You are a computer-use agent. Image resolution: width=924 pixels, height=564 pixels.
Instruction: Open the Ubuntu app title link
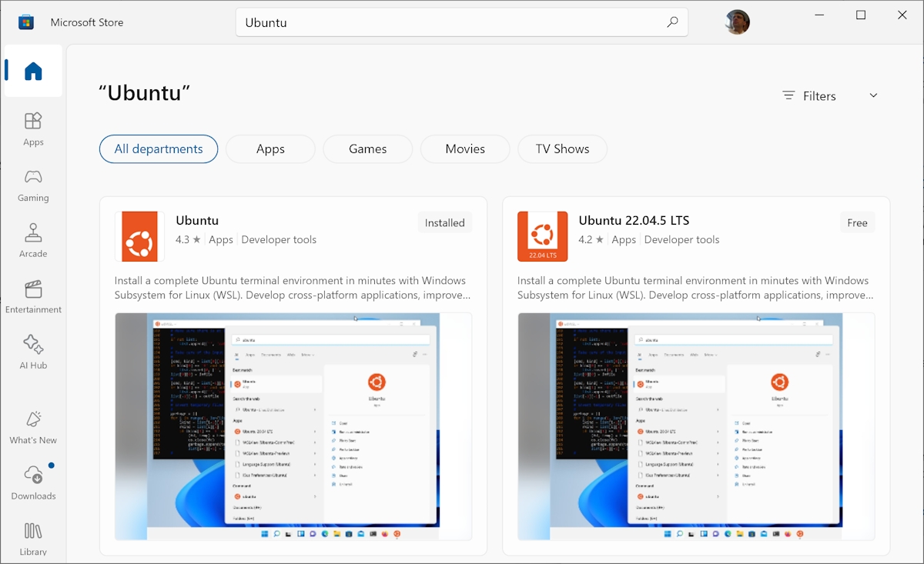197,220
